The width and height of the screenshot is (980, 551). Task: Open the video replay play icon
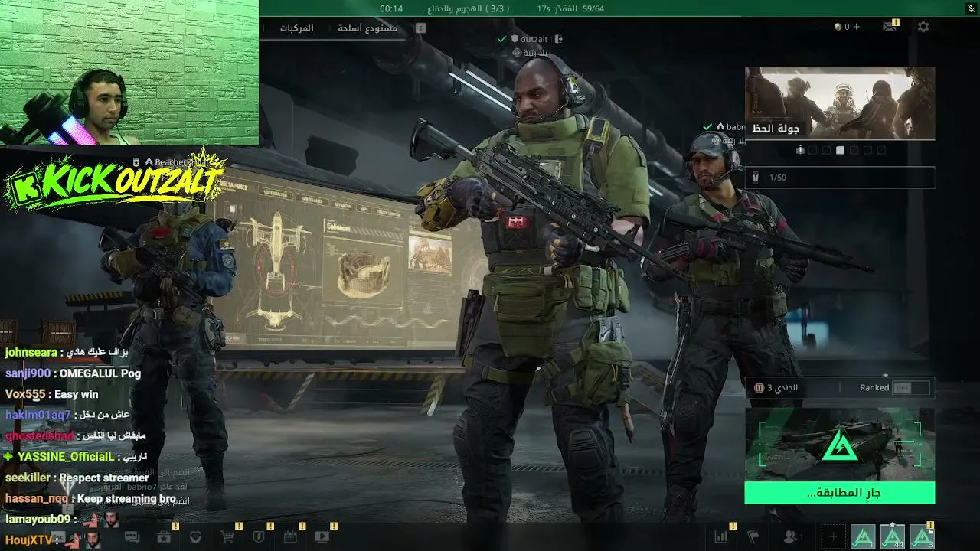click(x=322, y=537)
